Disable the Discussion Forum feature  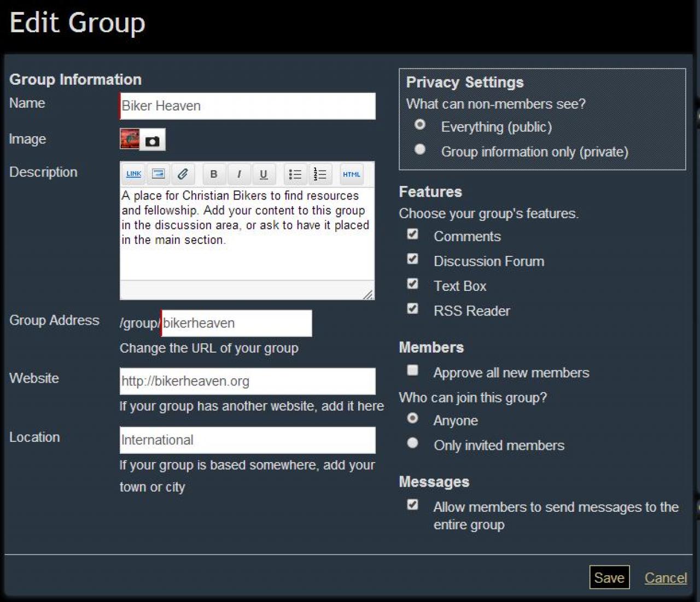413,259
